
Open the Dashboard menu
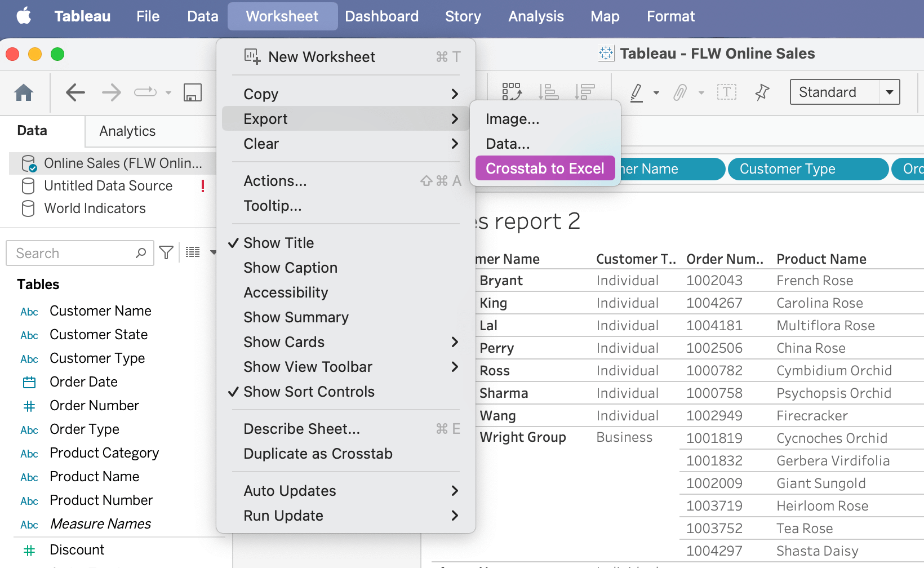coord(381,16)
